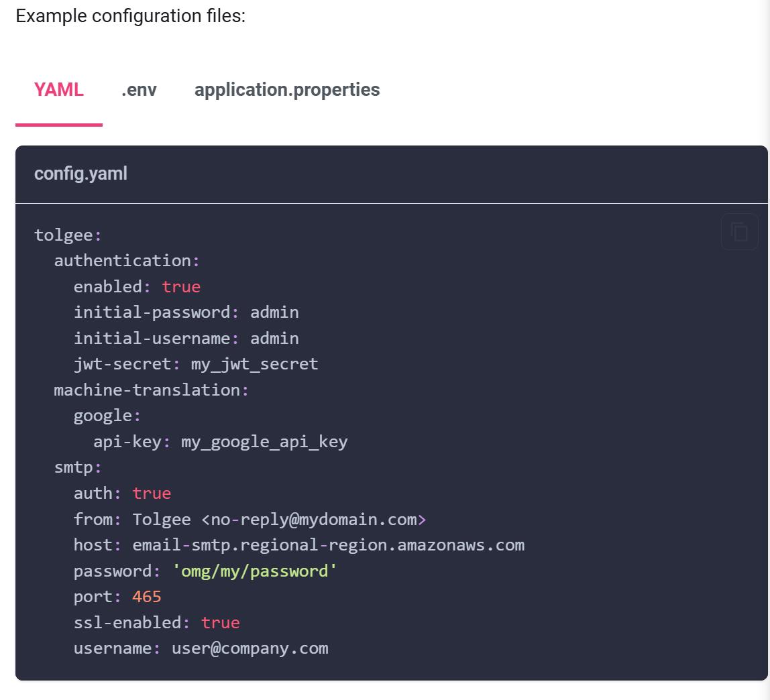This screenshot has height=700, width=770.
Task: Click the 'jwt-secret: my_jwt_secret' line
Action: [196, 364]
